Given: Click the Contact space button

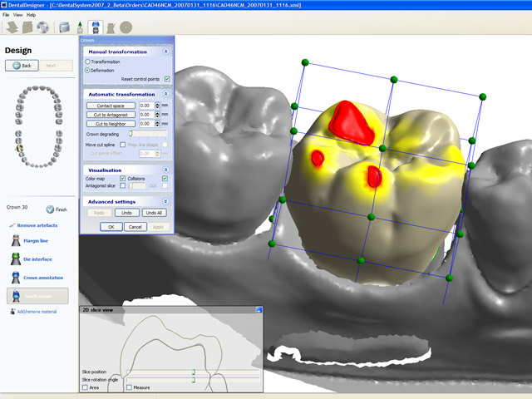Looking at the screenshot, I should 111,106.
